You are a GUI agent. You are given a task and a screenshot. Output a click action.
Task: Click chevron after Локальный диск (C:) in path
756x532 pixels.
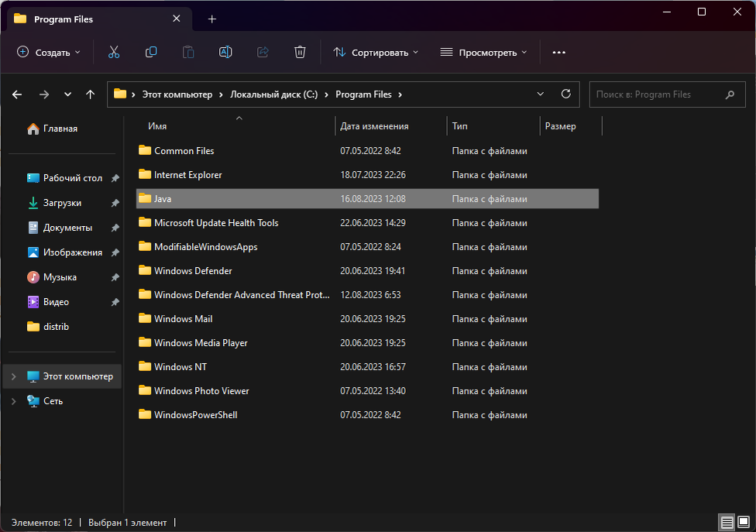(x=326, y=94)
